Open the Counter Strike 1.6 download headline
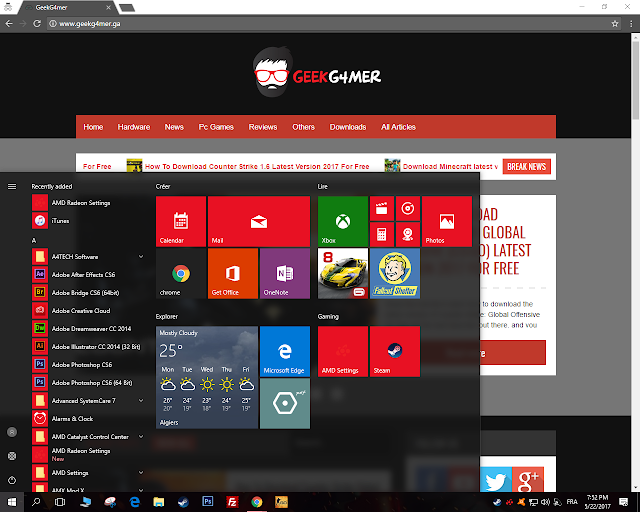This screenshot has width=640, height=512. click(x=257, y=167)
